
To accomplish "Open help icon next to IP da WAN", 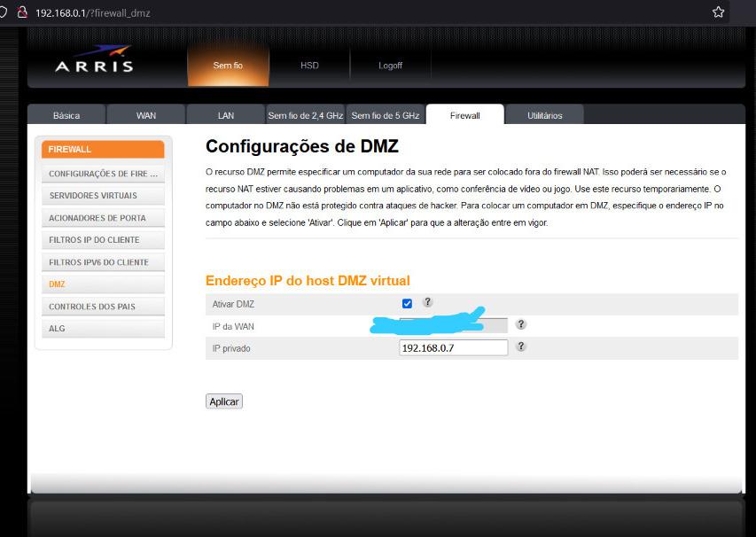I will point(521,324).
